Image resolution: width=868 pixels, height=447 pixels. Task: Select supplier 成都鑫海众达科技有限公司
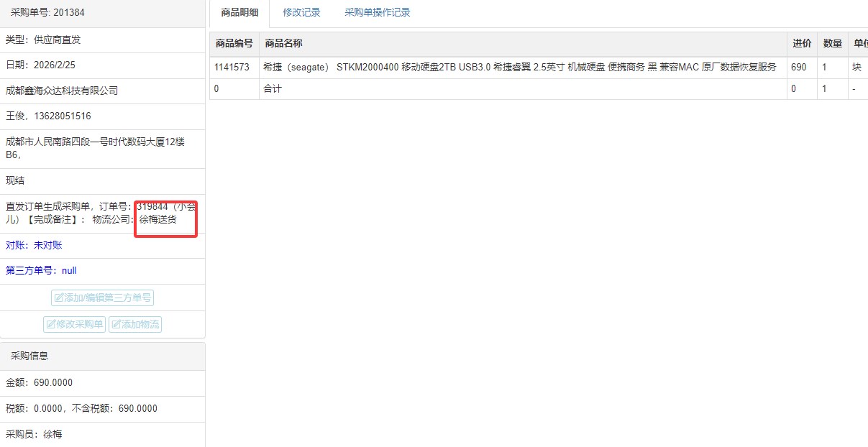pyautogui.click(x=62, y=91)
